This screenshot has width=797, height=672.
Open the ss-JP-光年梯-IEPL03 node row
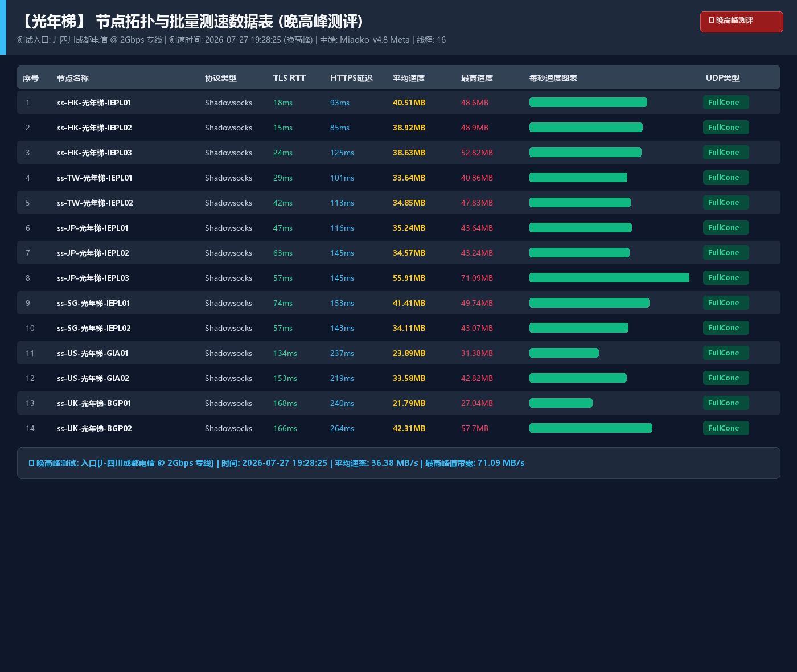398,278
